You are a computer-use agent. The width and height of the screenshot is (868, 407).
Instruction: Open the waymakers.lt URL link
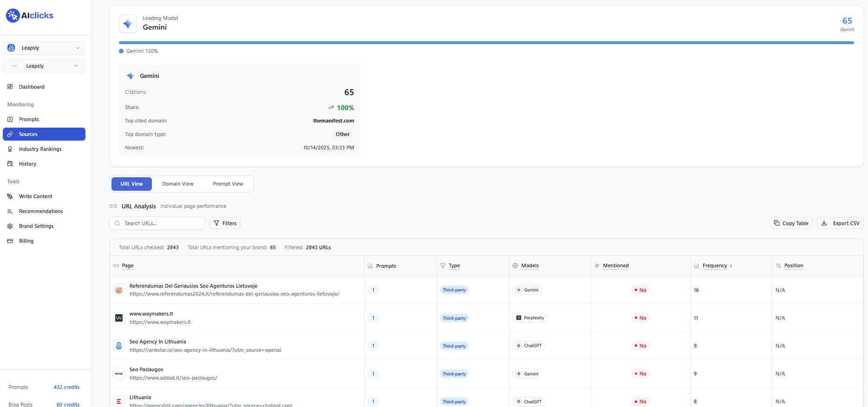[160, 322]
